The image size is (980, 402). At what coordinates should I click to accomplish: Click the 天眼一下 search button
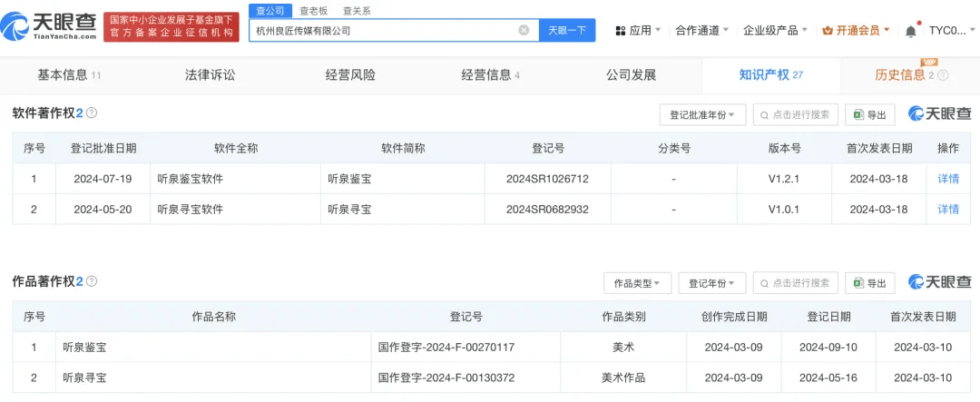pos(567,30)
